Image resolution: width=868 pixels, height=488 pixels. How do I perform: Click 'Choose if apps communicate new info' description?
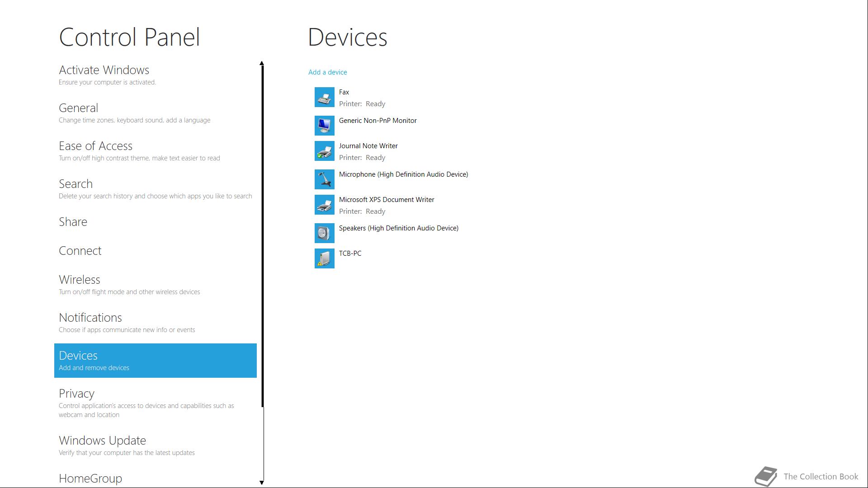tap(127, 330)
